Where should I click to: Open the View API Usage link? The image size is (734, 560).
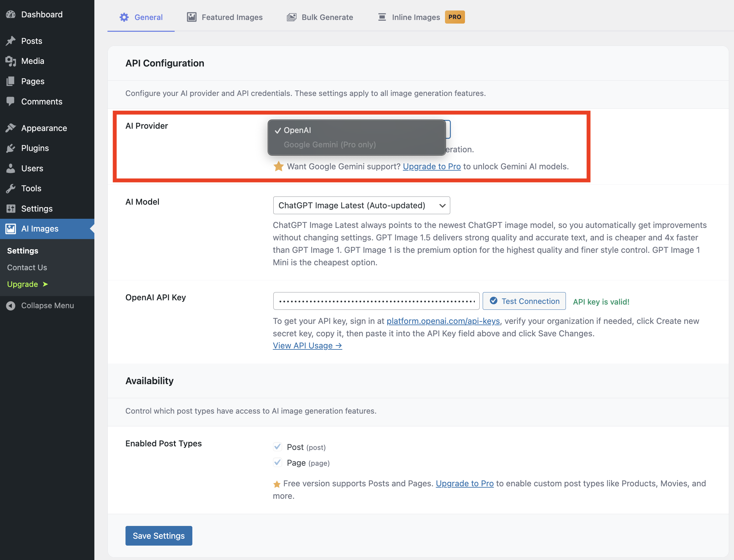point(307,346)
